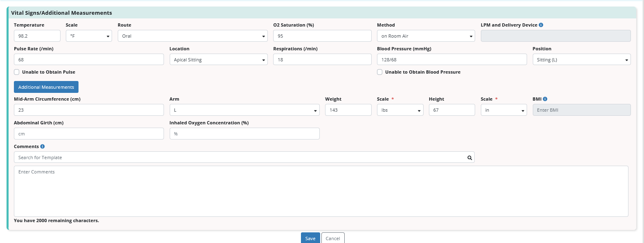Image resolution: width=644 pixels, height=243 pixels.
Task: Focus the Enter Comments text area
Action: [321, 191]
